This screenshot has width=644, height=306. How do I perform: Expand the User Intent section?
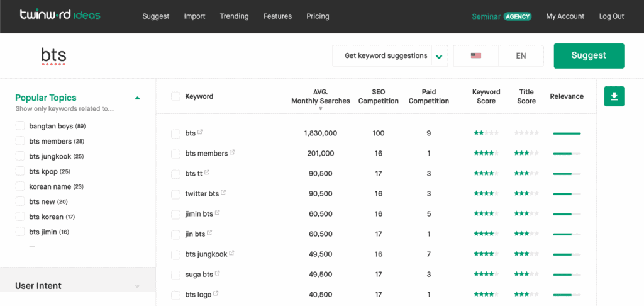[138, 286]
